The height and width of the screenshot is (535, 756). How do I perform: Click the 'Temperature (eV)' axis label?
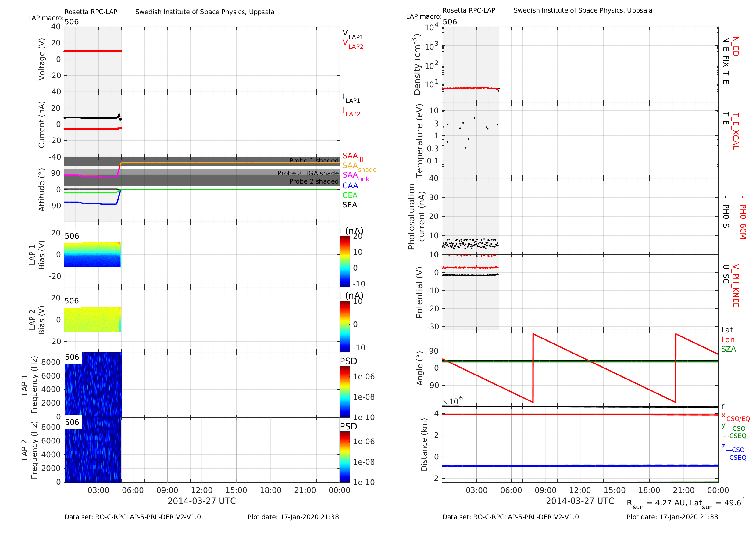(419, 141)
